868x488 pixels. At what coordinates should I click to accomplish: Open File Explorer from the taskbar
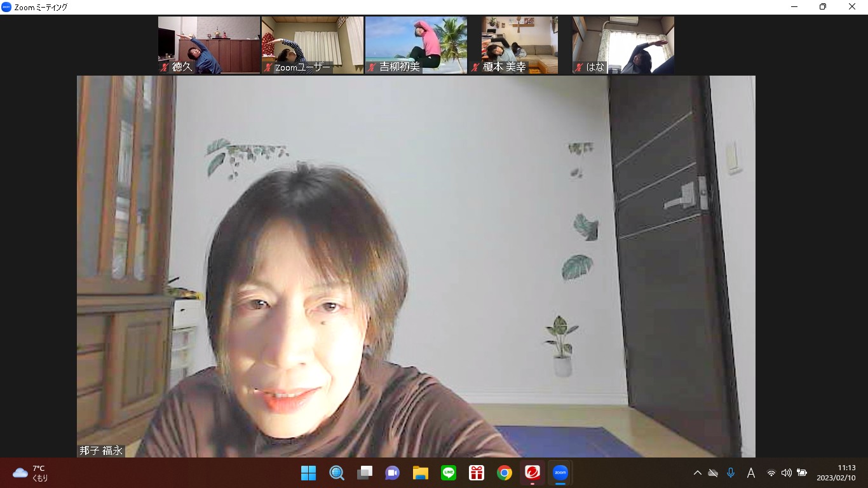(421, 473)
